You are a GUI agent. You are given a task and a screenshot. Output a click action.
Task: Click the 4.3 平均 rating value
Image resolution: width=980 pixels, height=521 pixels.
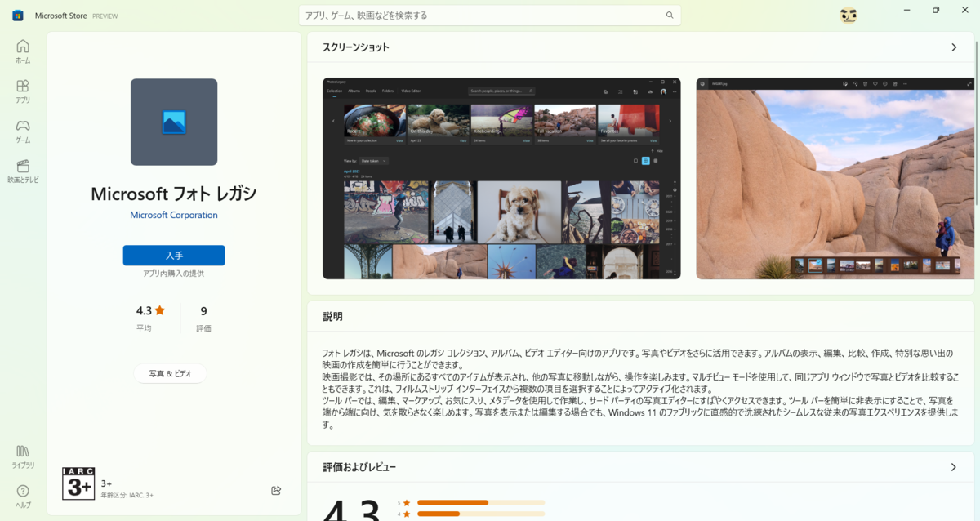click(150, 318)
